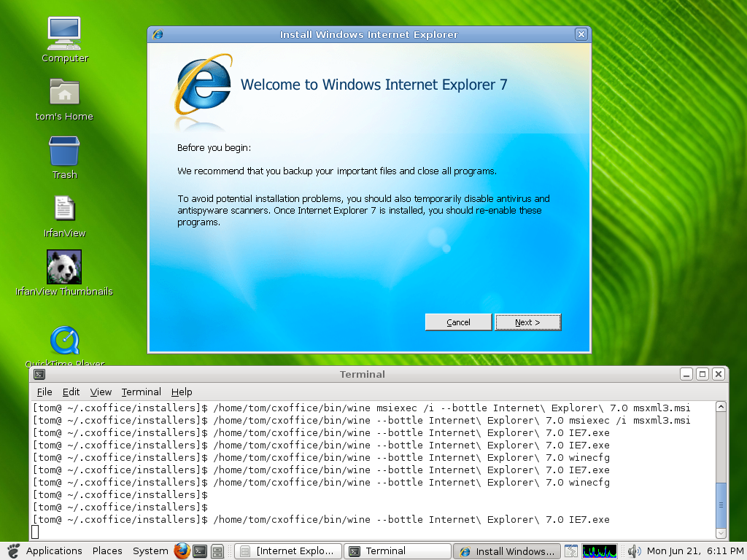The height and width of the screenshot is (560, 747).
Task: Open the Computer desktop icon
Action: [64, 32]
